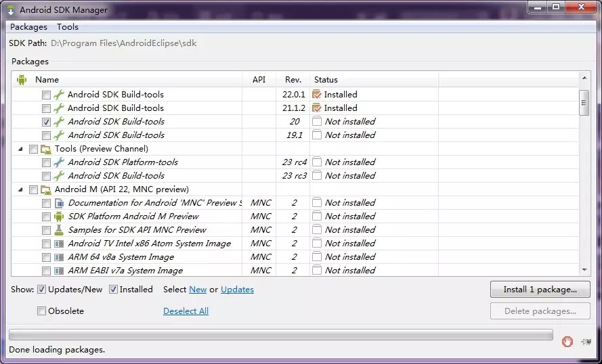Collapse the Android M (API 22) group
602x364 pixels.
point(21,189)
